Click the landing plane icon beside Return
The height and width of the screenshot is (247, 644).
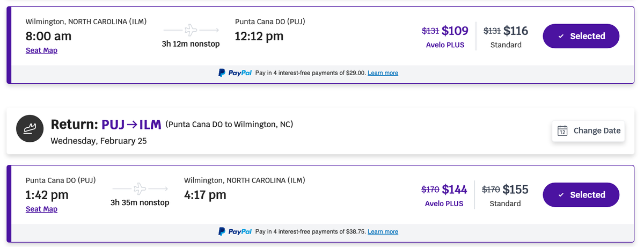pos(30,129)
